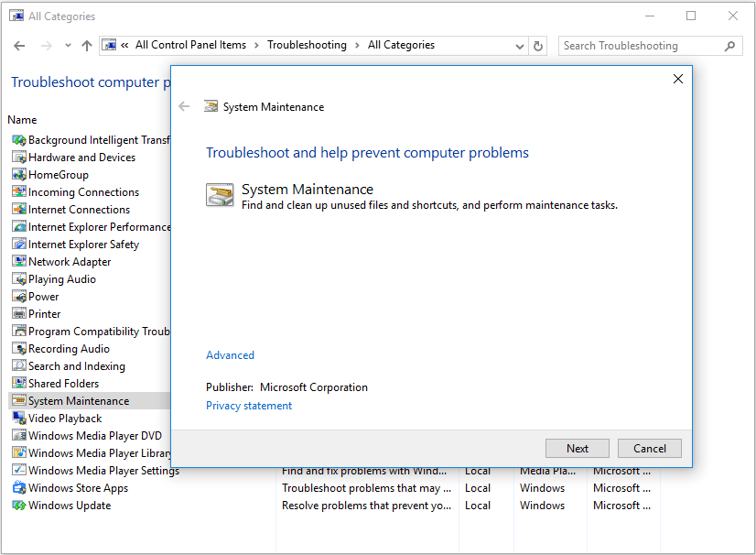Expand the recent locations dropdown arrow

(x=67, y=46)
